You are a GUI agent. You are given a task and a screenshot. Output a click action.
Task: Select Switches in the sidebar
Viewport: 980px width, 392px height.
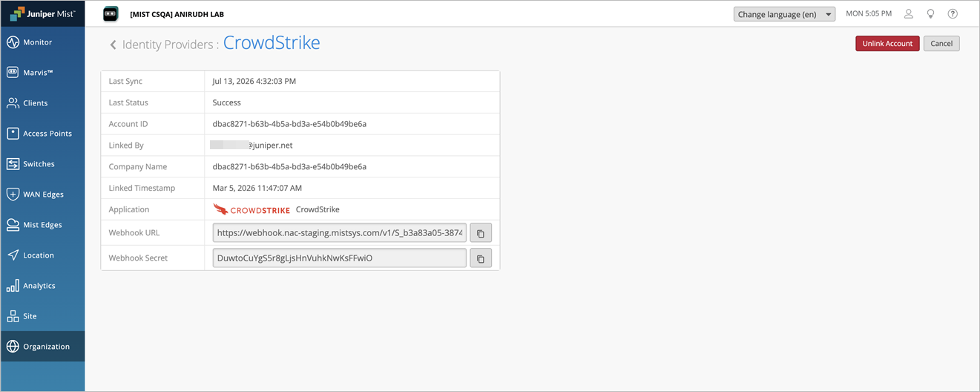point(42,164)
